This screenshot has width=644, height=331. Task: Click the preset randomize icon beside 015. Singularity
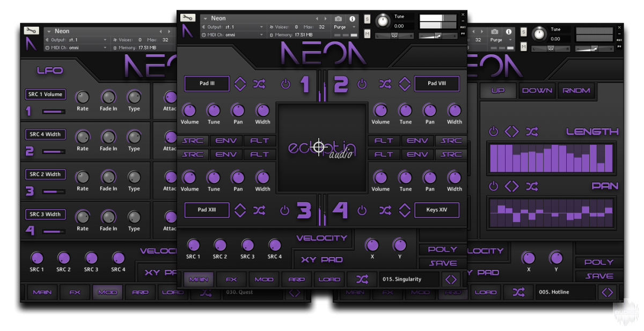click(x=362, y=279)
